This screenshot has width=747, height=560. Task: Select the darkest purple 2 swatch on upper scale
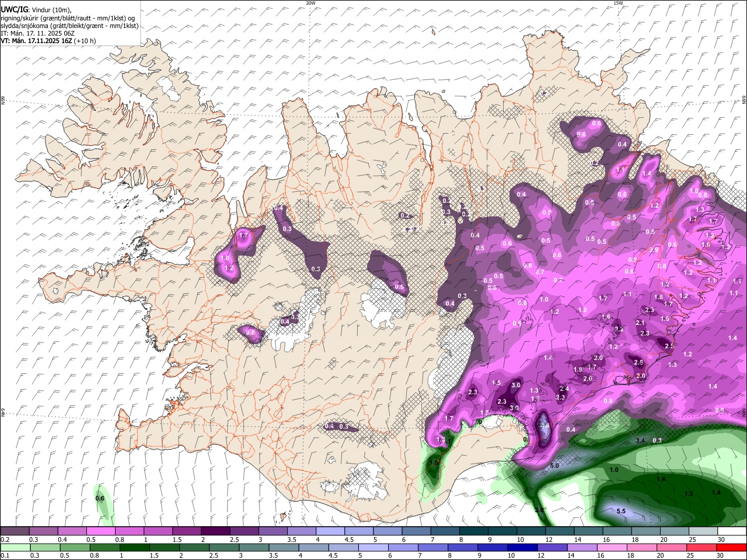pyautogui.click(x=215, y=531)
